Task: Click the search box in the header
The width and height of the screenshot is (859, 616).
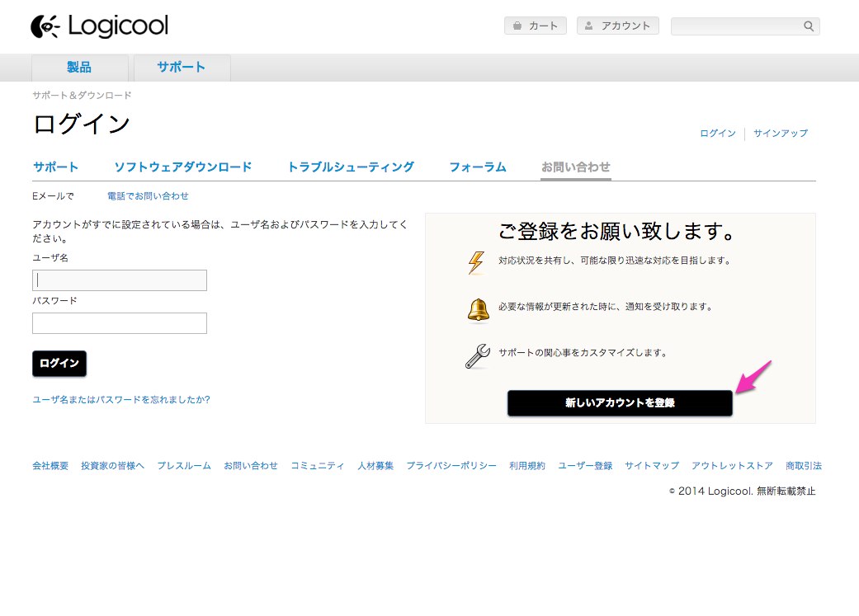Action: coord(739,26)
